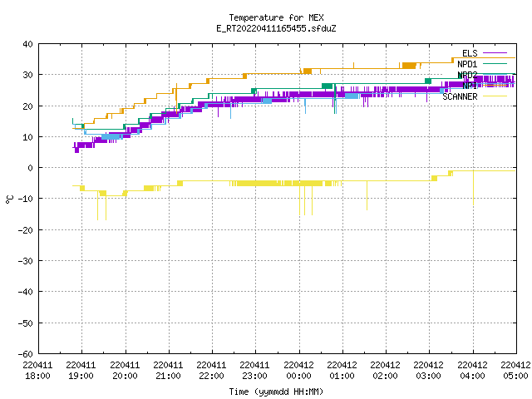Image resolution: width=532 pixels, height=399 pixels.
Task: Click the ELS legend label
Action: [x=470, y=53]
